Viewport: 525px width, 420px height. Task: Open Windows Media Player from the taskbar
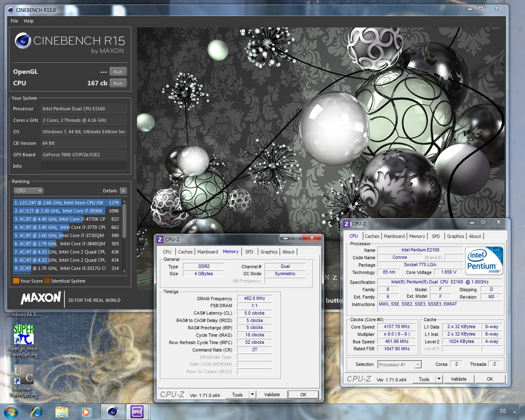coord(86,411)
